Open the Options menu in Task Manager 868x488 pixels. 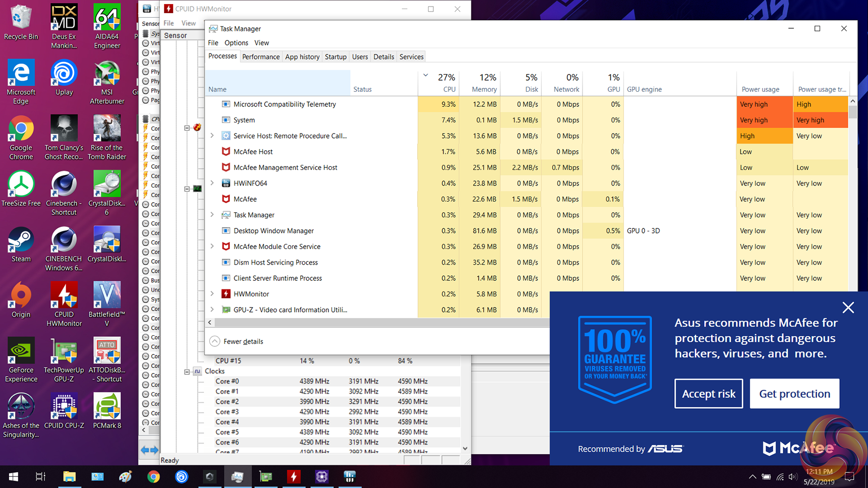point(236,43)
